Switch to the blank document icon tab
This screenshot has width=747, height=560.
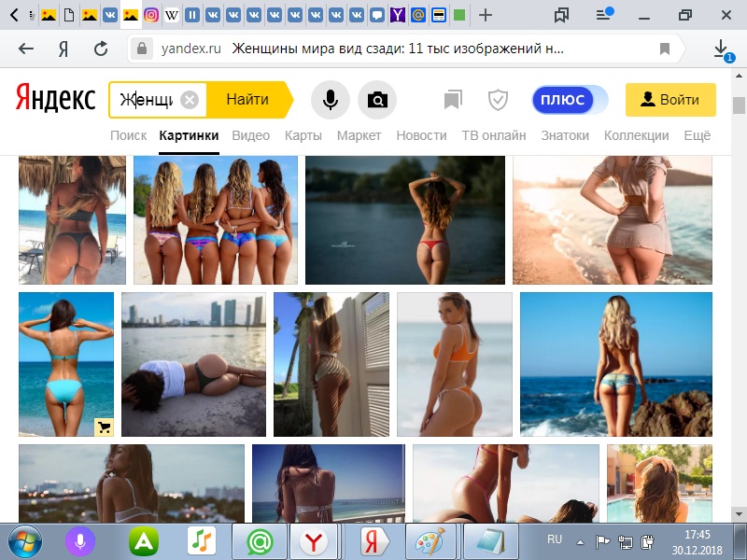coord(69,15)
